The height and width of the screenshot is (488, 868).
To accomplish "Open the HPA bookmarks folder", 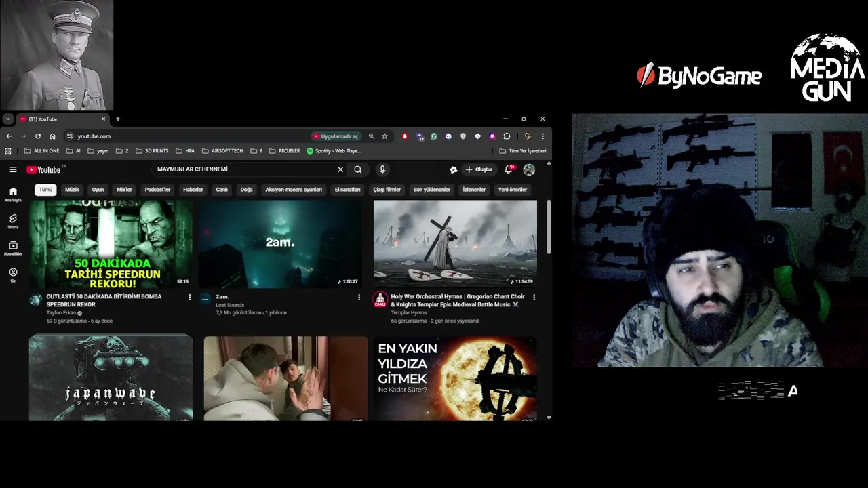I will pyautogui.click(x=185, y=151).
